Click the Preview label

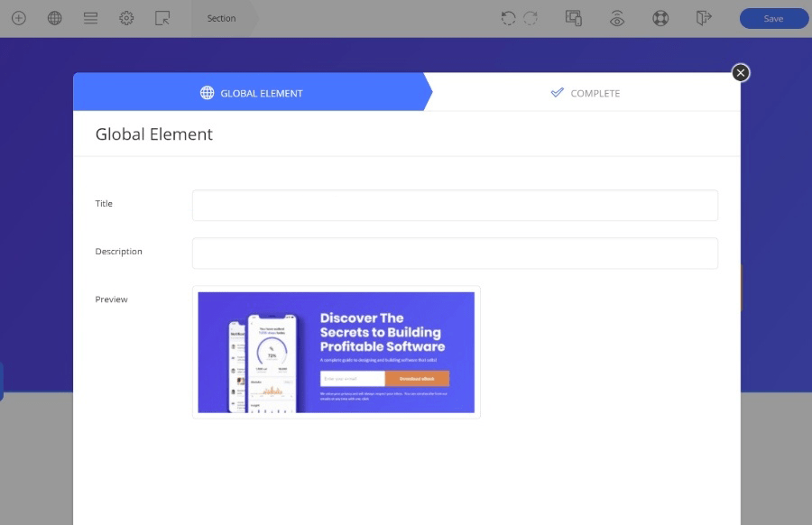pos(111,299)
